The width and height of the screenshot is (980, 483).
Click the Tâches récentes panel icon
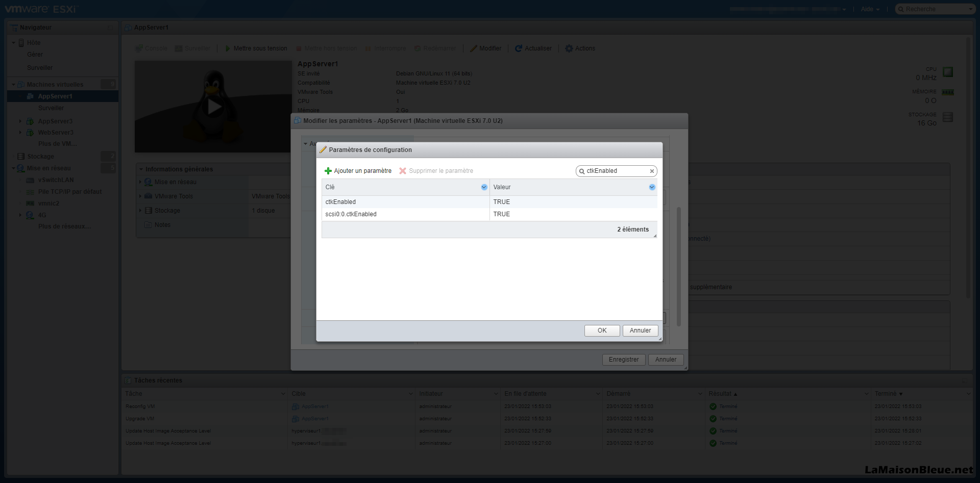(128, 380)
